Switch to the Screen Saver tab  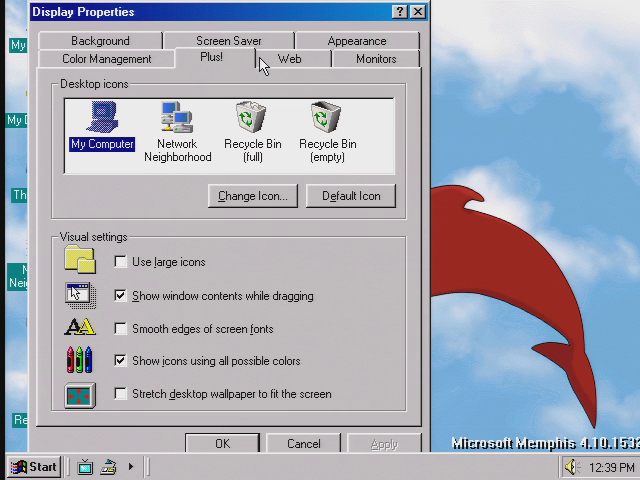229,41
